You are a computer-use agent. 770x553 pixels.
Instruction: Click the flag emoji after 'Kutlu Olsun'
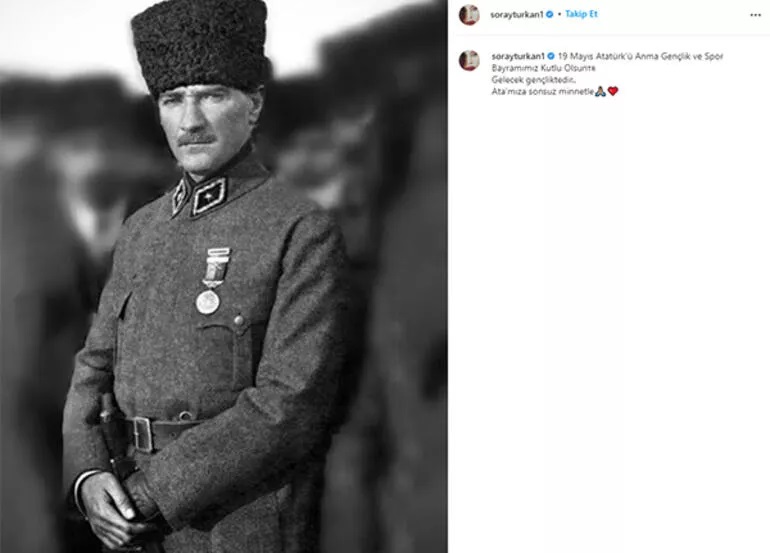tap(592, 68)
